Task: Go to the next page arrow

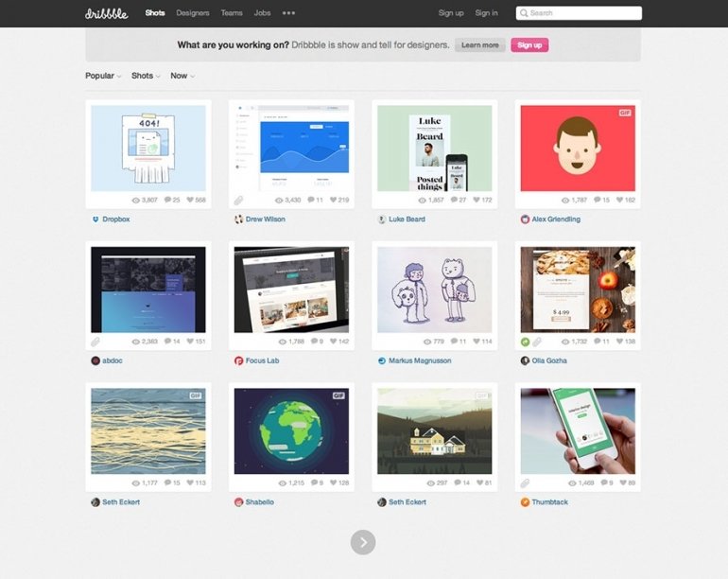Action: (363, 542)
